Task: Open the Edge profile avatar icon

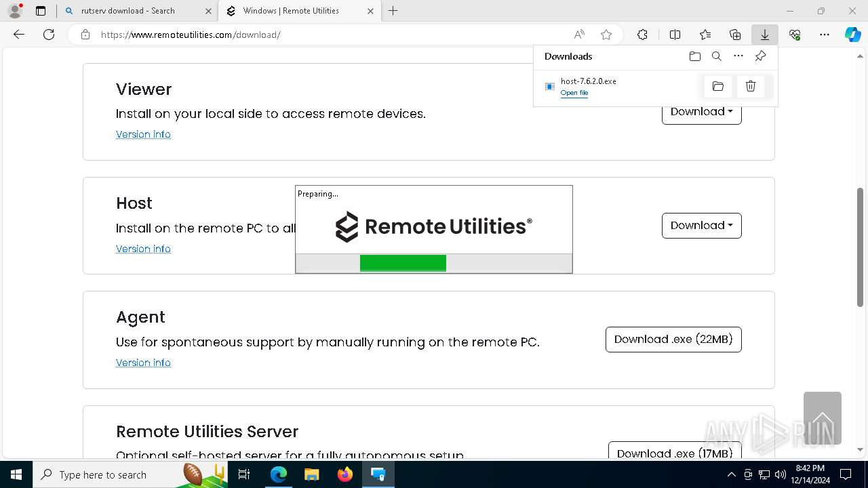Action: (15, 11)
